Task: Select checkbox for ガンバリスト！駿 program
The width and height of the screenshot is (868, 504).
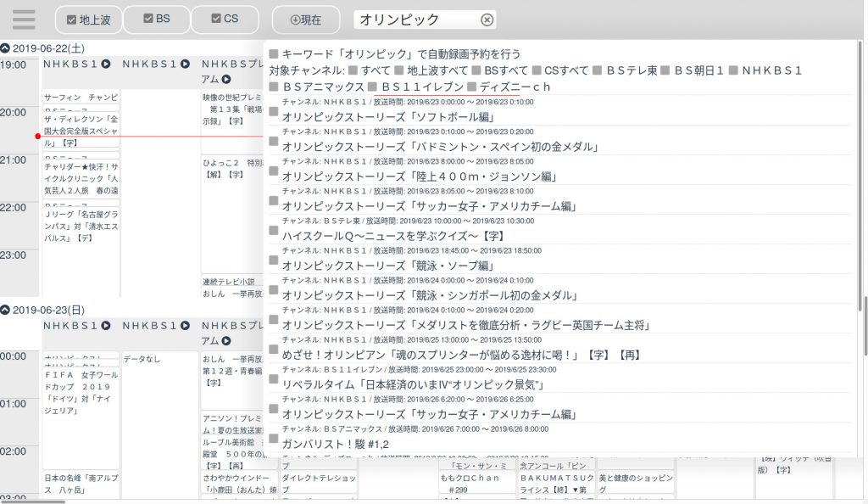Action: [x=274, y=439]
